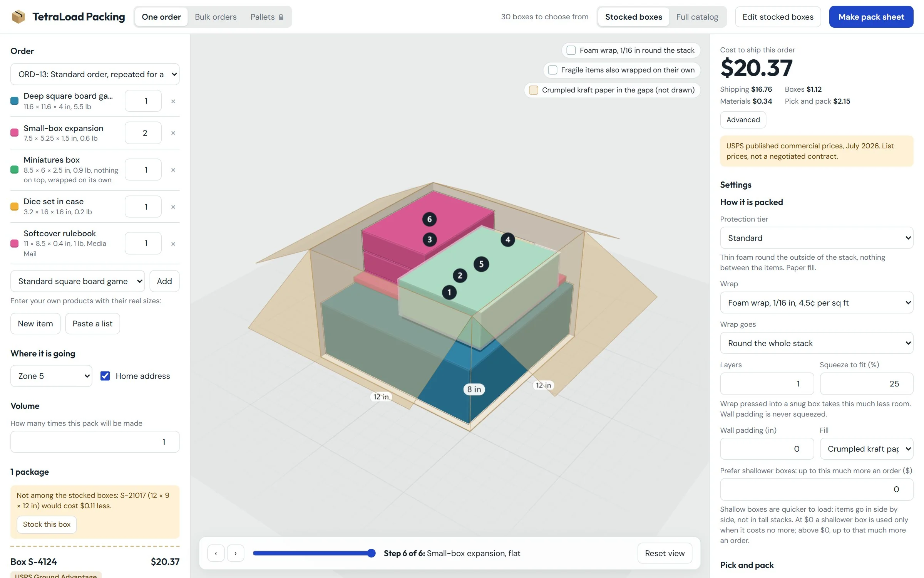This screenshot has width=924, height=578.
Task: Click Paste a list button
Action: [x=92, y=324]
